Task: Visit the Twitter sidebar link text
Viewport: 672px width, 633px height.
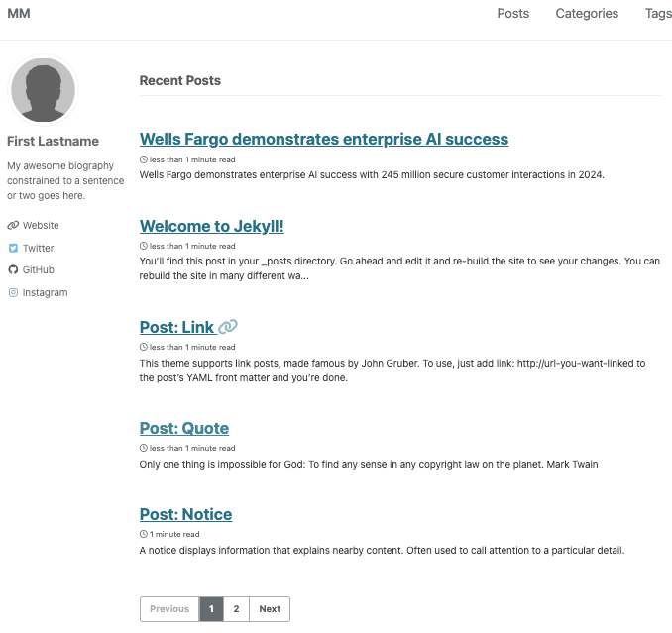Action: [38, 248]
